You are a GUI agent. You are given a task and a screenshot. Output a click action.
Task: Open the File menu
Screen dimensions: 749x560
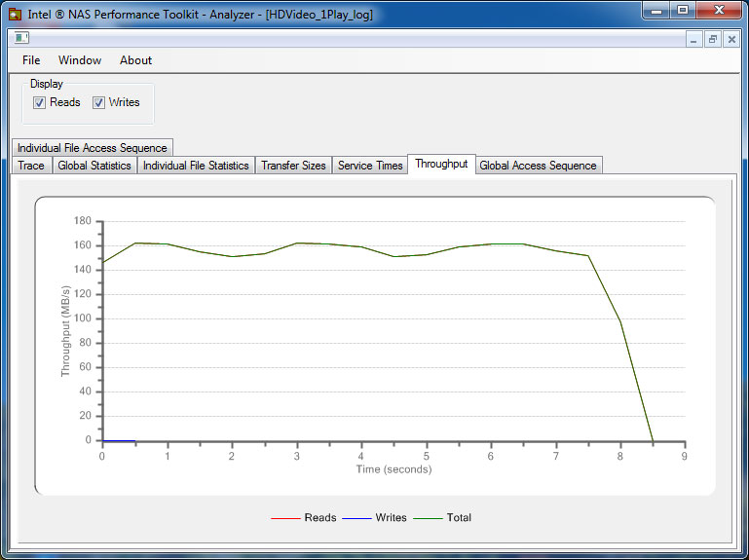coord(31,60)
